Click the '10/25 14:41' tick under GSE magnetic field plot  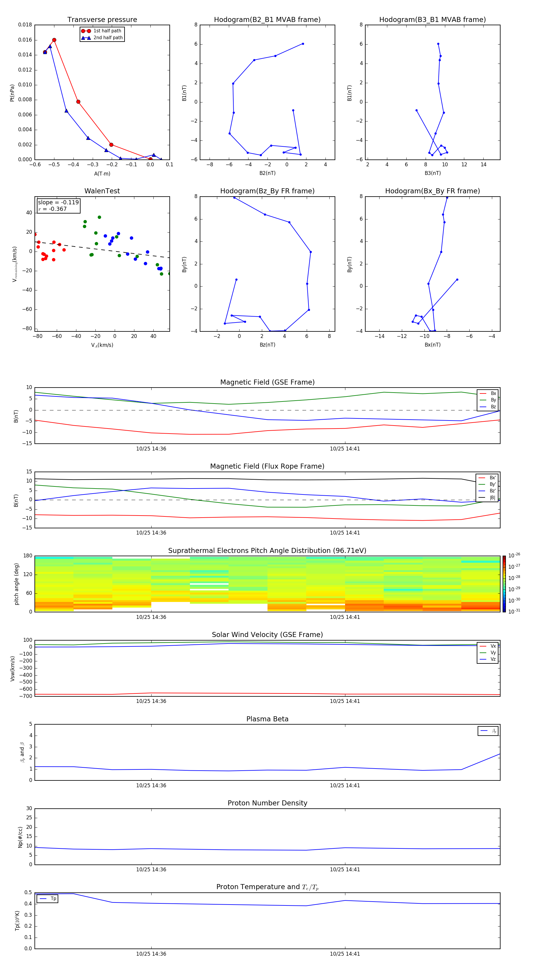click(x=345, y=449)
